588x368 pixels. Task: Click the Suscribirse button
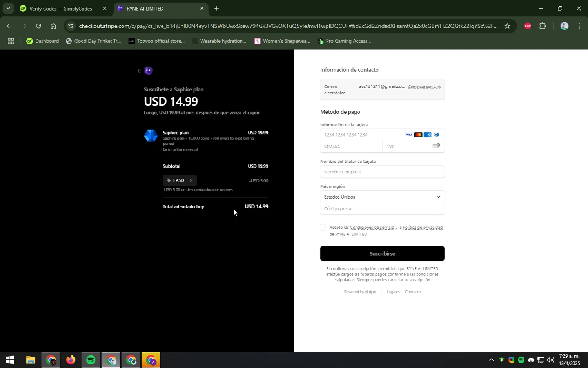382,254
